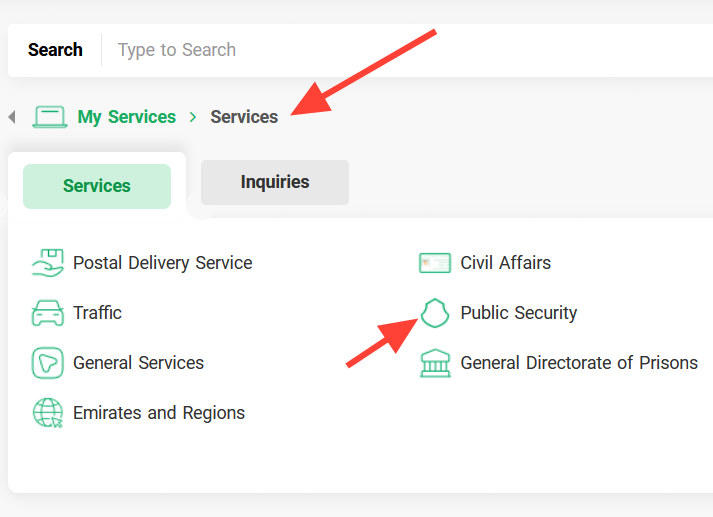Open the Public Security text link

[519, 313]
